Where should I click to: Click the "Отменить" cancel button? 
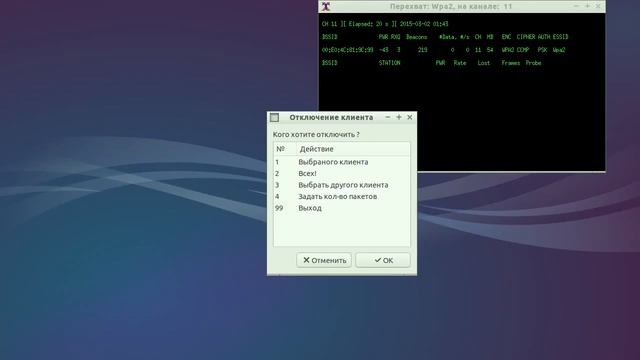click(x=324, y=260)
